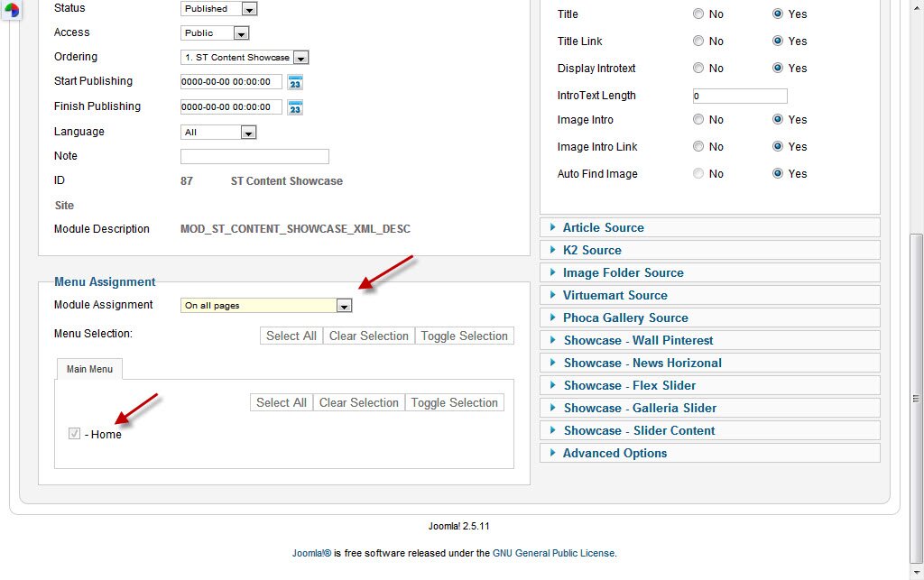The width and height of the screenshot is (924, 580).
Task: Select No for the Title option
Action: (x=698, y=14)
